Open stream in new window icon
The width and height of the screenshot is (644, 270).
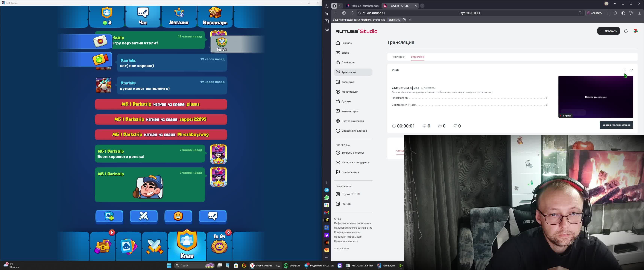(631, 70)
